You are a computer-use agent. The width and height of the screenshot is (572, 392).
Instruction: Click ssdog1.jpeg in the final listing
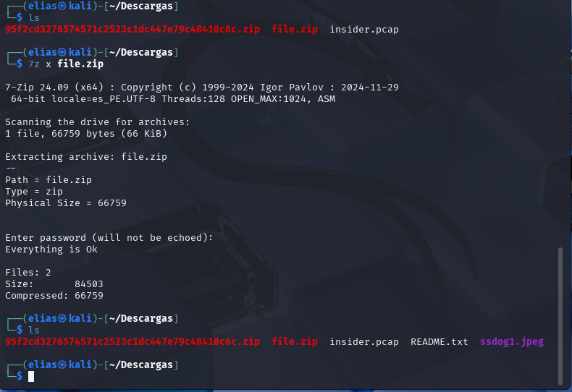(512, 341)
